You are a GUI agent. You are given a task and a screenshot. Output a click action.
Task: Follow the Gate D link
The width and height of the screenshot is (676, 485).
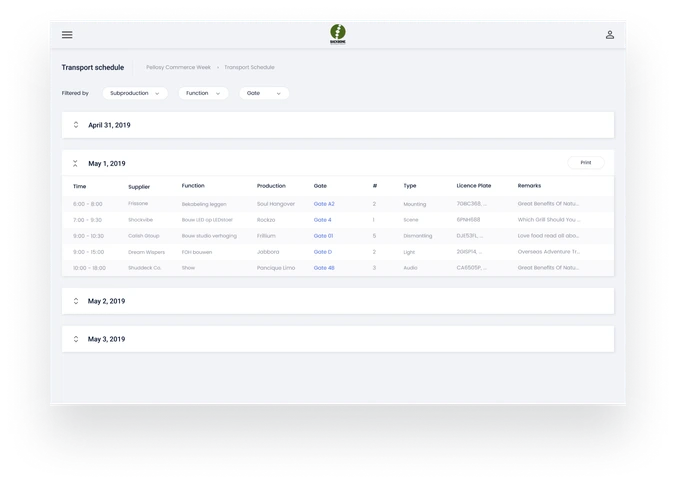(323, 252)
